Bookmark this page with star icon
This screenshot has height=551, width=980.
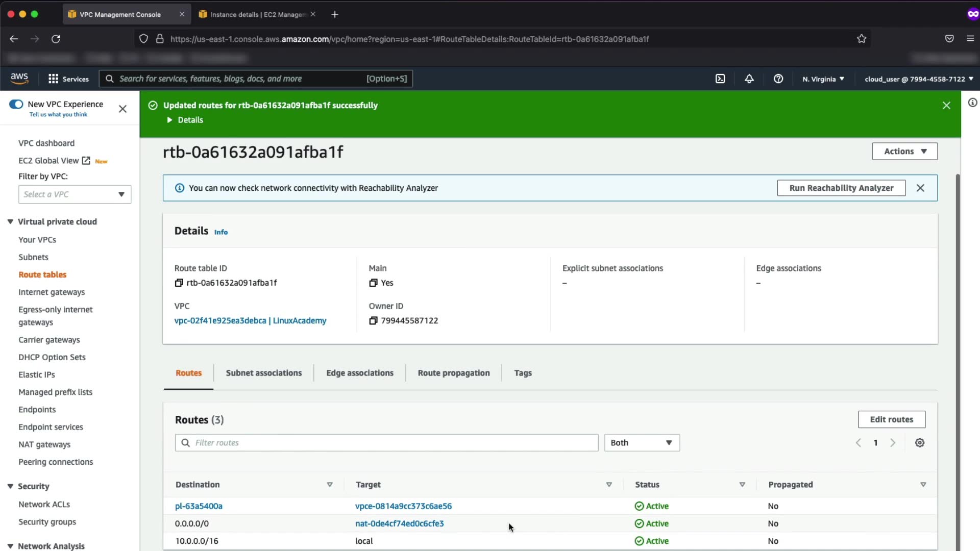point(862,39)
